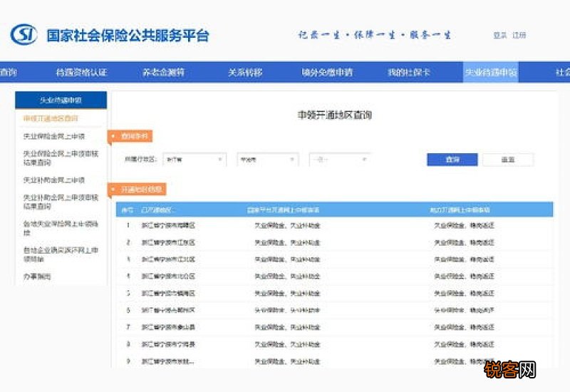Open 办事指南 in the sidebar

pos(37,277)
